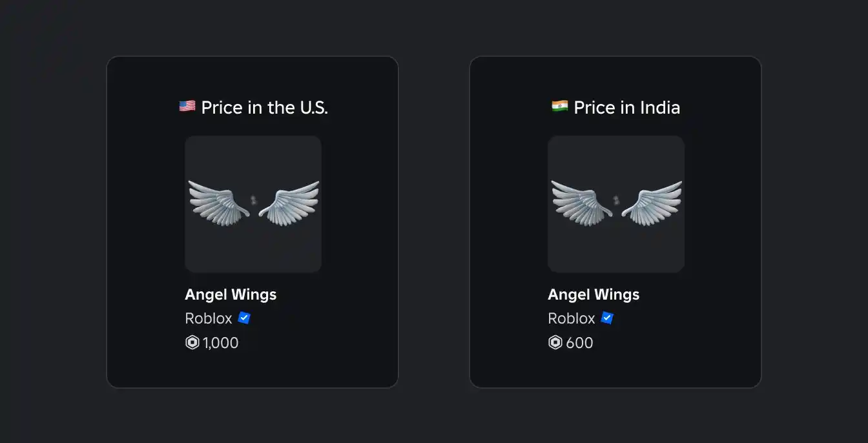Select Angel Wings title in India card
This screenshot has width=868, height=443.
(x=594, y=294)
